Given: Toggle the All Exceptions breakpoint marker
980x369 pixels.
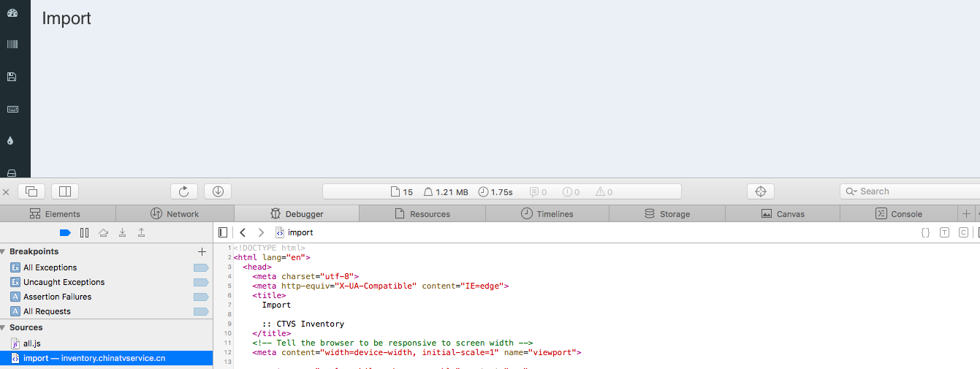Looking at the screenshot, I should tap(201, 267).
